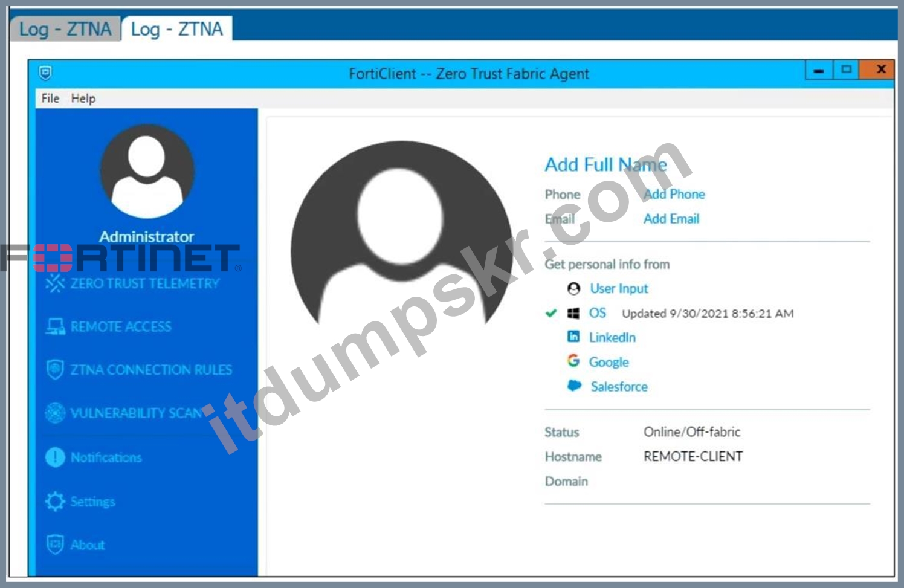Viewport: 904px width, 588px height.
Task: Select the Google logo icon
Action: click(573, 361)
